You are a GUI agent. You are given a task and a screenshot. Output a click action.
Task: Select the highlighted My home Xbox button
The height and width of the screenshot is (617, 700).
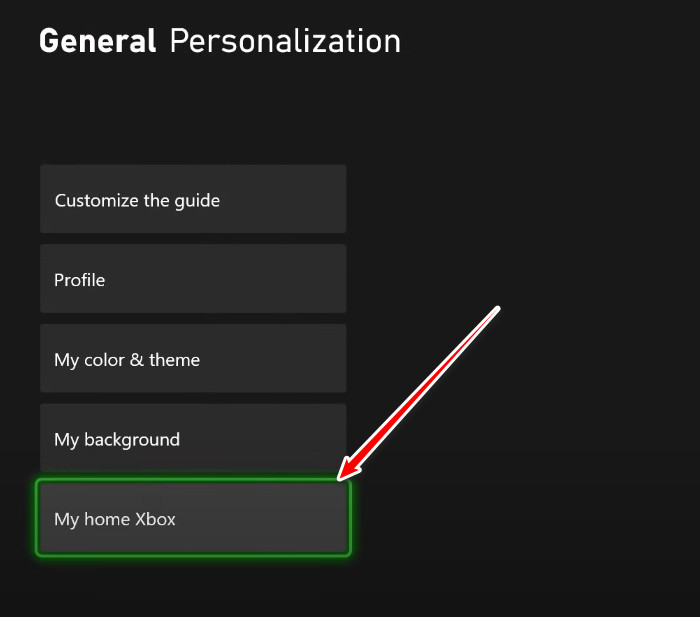click(193, 519)
